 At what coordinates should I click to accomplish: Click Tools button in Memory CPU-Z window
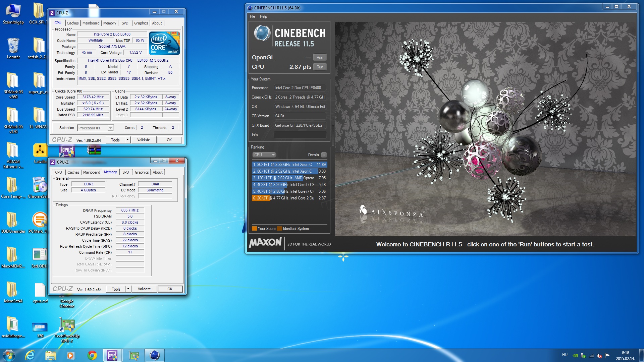[116, 289]
